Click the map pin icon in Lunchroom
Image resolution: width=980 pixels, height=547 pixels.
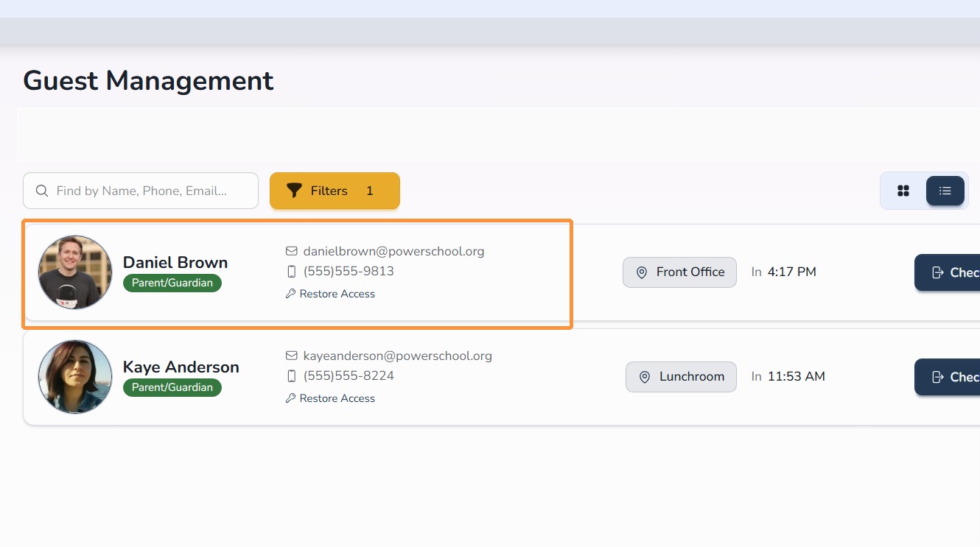coord(645,377)
